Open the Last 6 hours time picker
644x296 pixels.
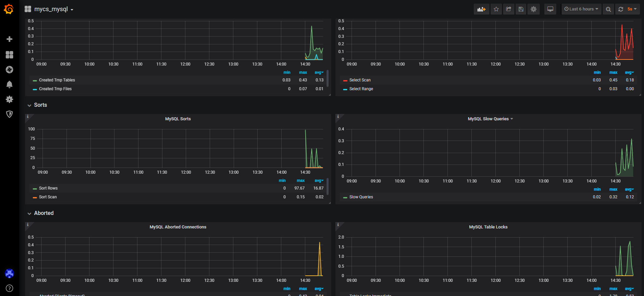point(581,9)
